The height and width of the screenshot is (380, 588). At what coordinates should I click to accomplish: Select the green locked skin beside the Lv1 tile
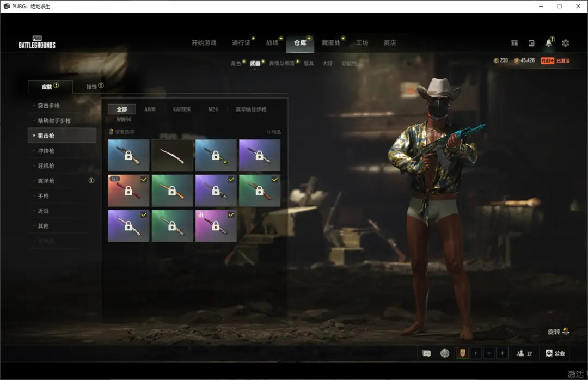[x=172, y=191]
